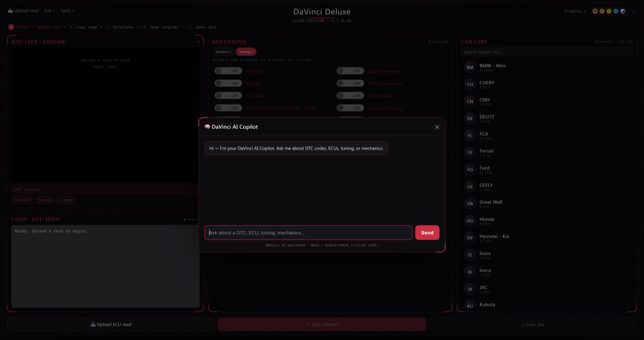Enable the E85 Conversion switch
Screen dimensions: 644x340
point(350,84)
